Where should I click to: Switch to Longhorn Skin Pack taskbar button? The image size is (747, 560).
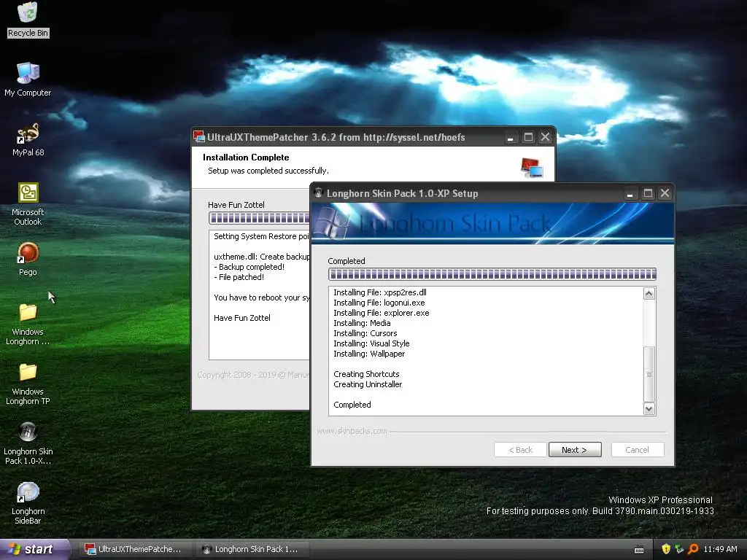[252, 549]
